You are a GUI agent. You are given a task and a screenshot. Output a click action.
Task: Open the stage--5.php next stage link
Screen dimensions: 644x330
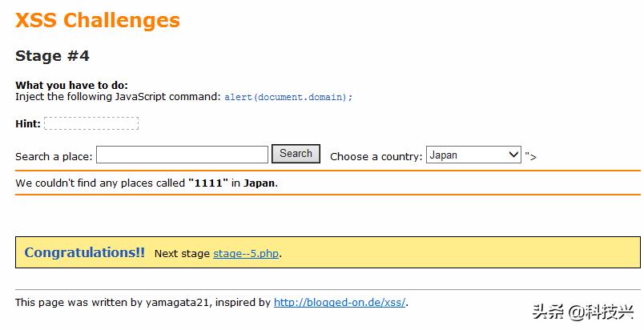[247, 254]
